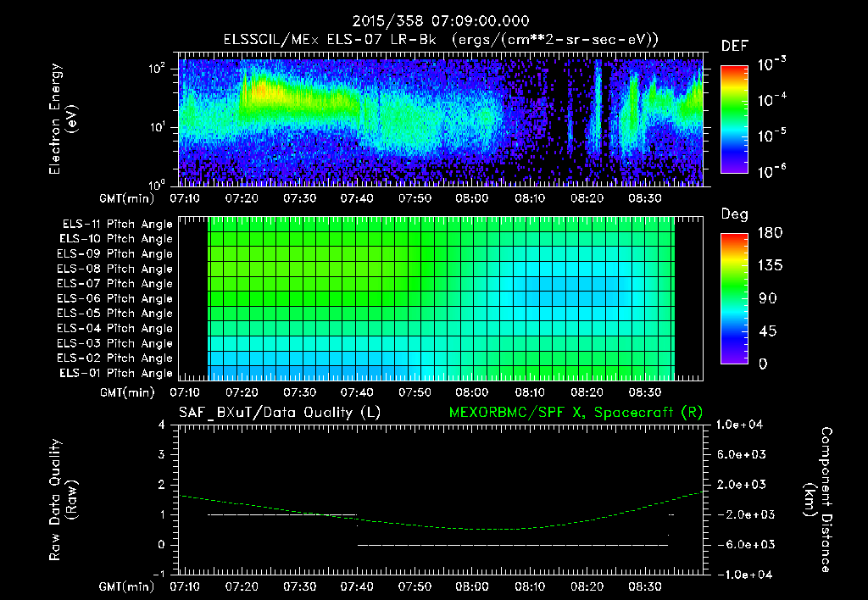Screen dimensions: 868x600
Task: Click the 135 label on Deg scale
Action: pos(770,265)
